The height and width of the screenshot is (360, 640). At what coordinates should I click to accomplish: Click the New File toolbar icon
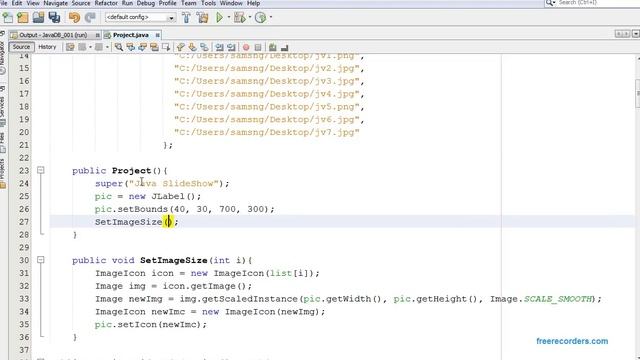pos(8,18)
